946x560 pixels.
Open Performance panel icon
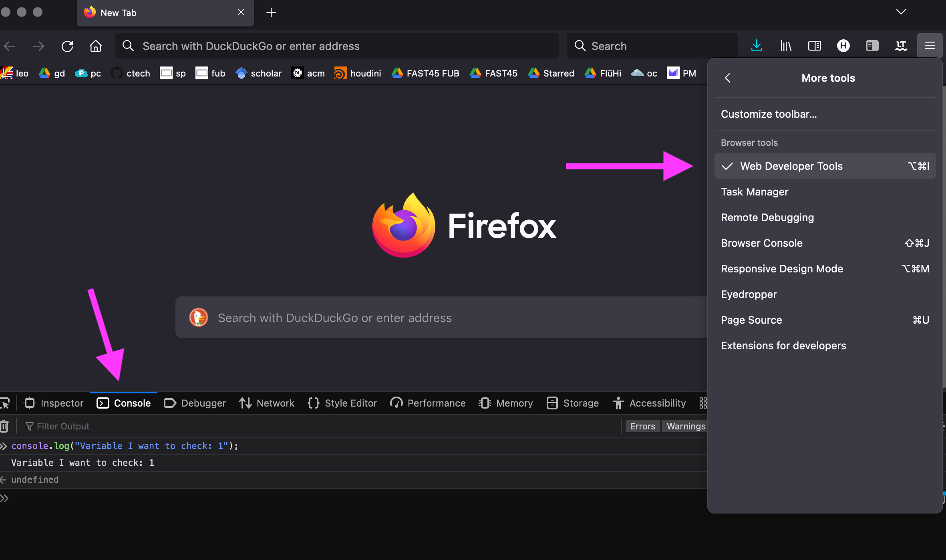(396, 403)
